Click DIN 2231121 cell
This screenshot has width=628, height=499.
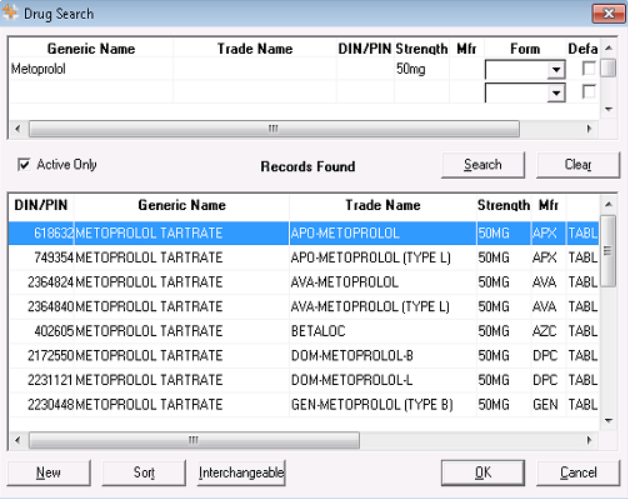[x=42, y=380]
